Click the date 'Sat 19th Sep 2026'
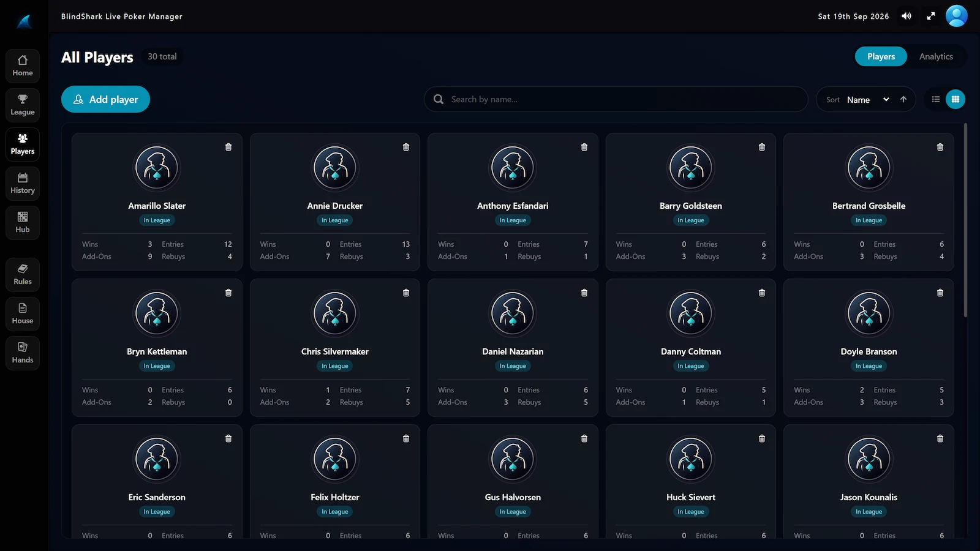This screenshot has width=980, height=551. click(x=853, y=17)
